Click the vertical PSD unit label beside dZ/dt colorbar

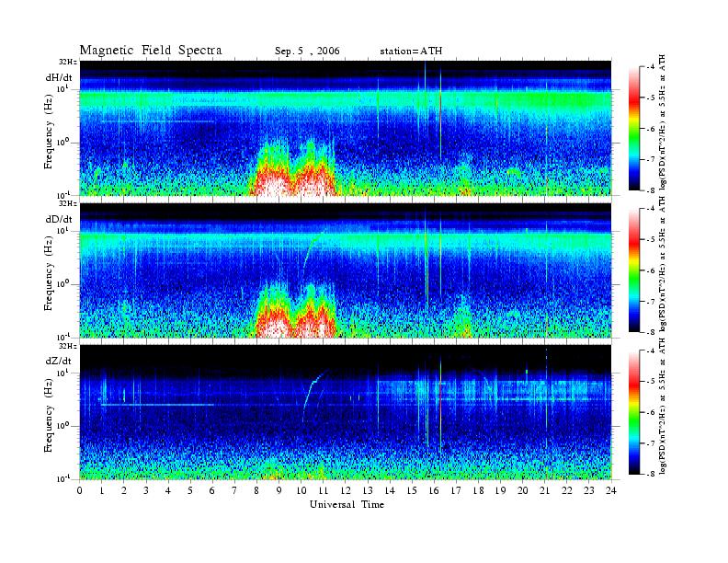click(x=663, y=406)
